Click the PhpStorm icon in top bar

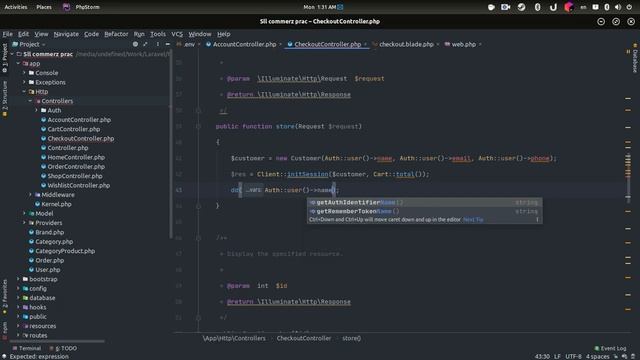(x=66, y=7)
